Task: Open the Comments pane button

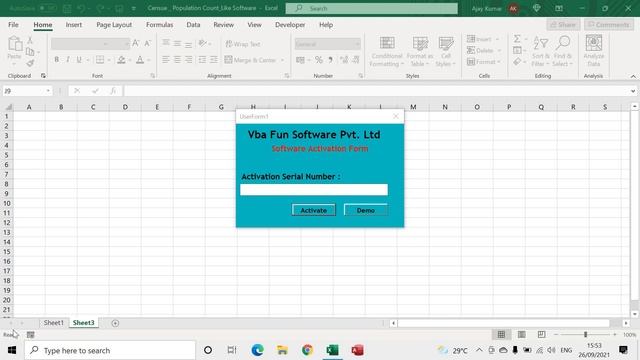Action: click(x=609, y=25)
